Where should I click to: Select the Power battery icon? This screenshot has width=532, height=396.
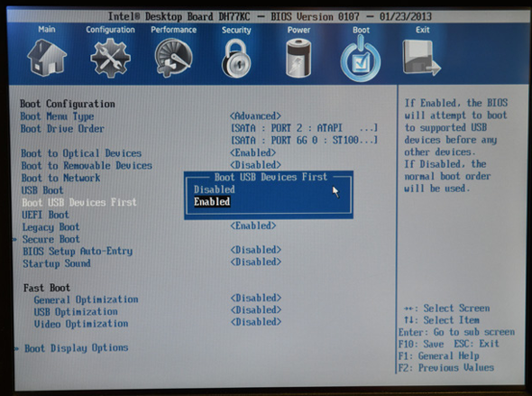point(298,58)
